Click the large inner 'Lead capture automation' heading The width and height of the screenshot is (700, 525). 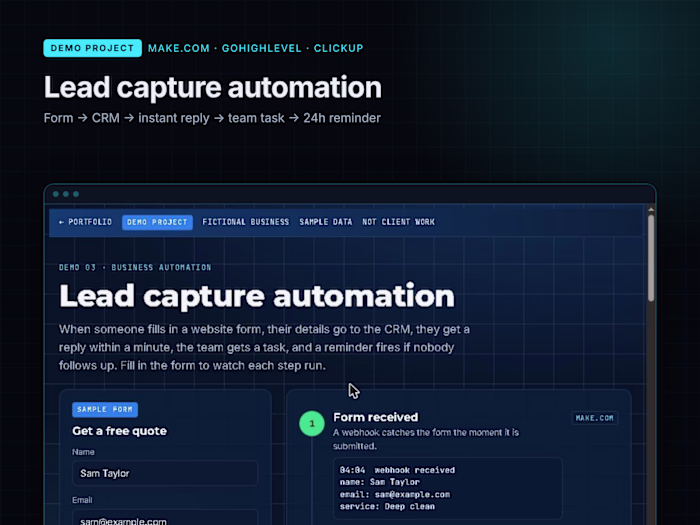pyautogui.click(x=257, y=296)
